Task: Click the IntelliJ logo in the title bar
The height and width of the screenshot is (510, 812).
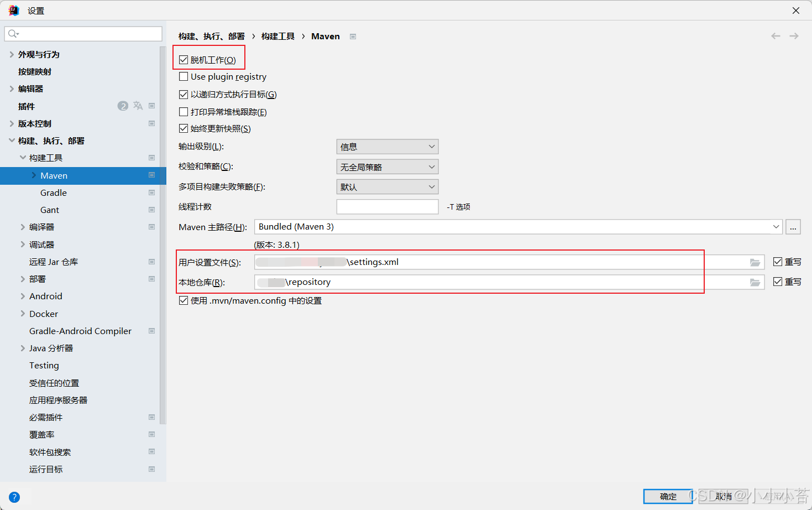Action: pyautogui.click(x=14, y=11)
